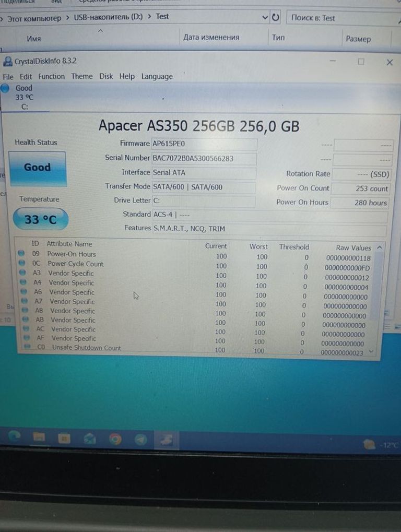Click the status dot for A8 Vendor Specific row
Screen dimensions: 401x532
[x=25, y=310]
